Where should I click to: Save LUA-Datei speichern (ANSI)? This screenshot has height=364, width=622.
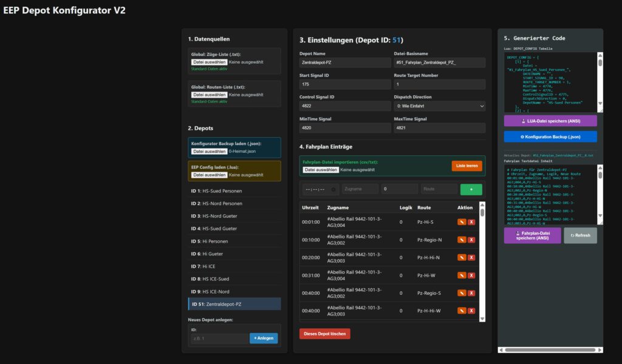coord(550,121)
